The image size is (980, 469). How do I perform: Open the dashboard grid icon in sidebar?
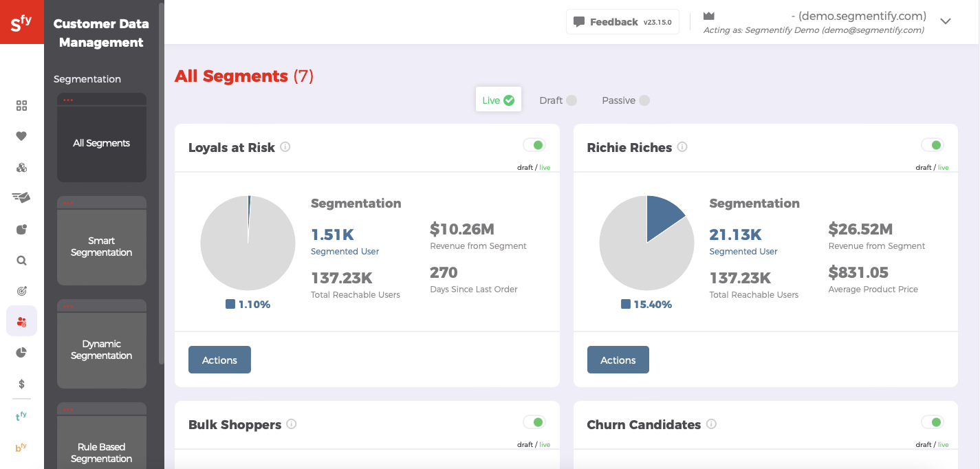[21, 106]
